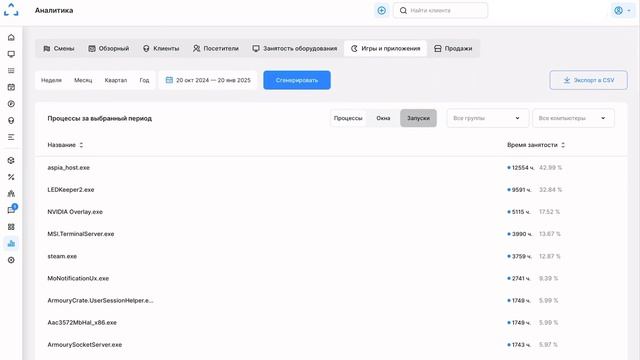The height and width of the screenshot is (360, 640).
Task: Switch to the Смены tab
Action: tap(59, 49)
